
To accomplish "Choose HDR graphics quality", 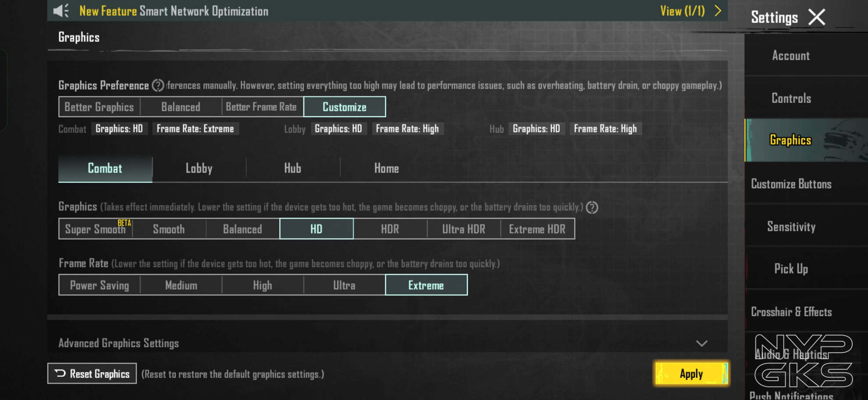I will [390, 229].
